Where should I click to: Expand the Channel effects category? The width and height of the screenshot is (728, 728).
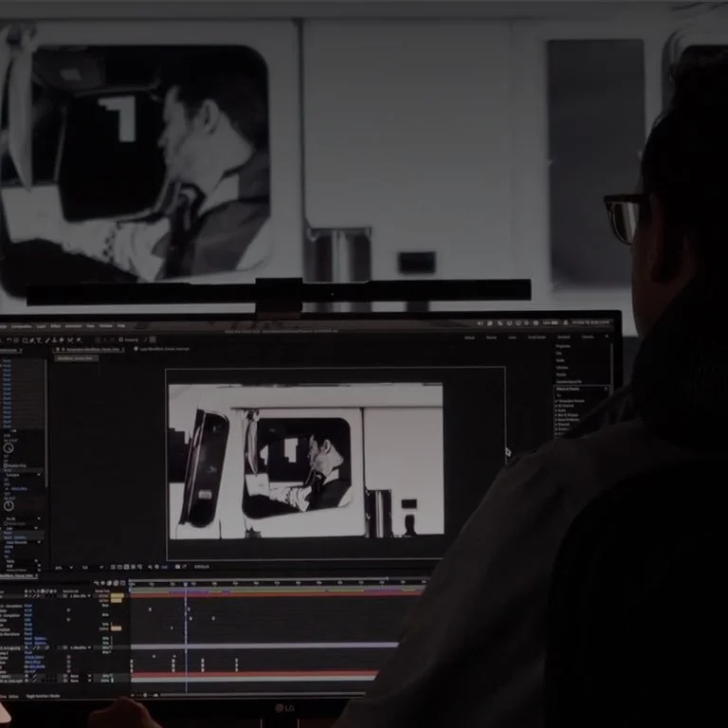click(x=555, y=425)
